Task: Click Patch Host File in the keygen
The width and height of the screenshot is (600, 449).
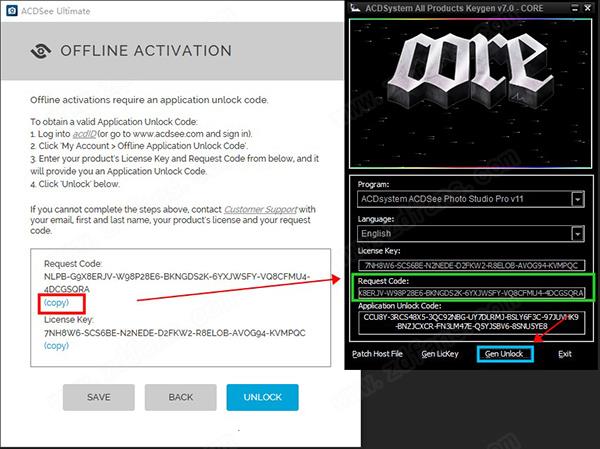Action: pyautogui.click(x=377, y=354)
